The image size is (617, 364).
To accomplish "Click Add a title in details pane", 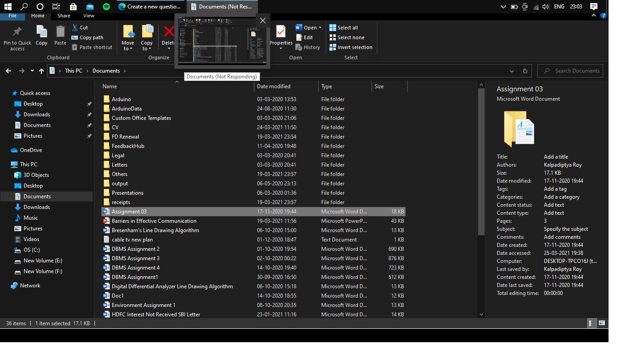I will [x=556, y=156].
